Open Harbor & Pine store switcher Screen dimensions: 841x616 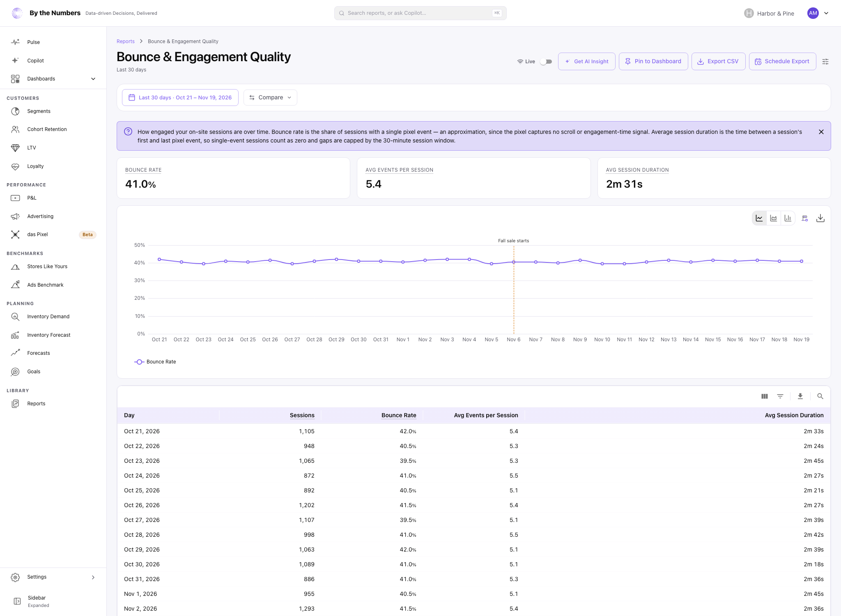point(769,13)
